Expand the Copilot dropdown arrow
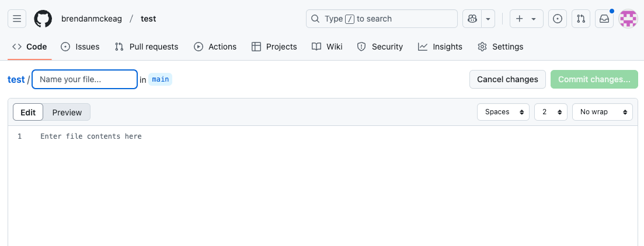This screenshot has width=644, height=246. click(489, 19)
